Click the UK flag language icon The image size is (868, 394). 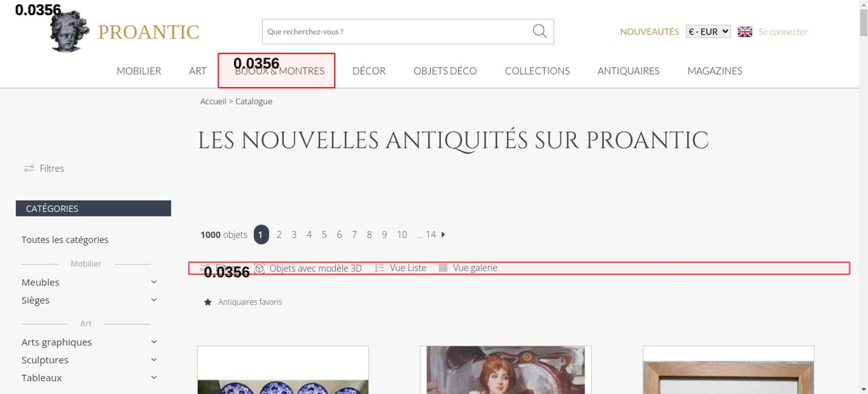point(745,32)
